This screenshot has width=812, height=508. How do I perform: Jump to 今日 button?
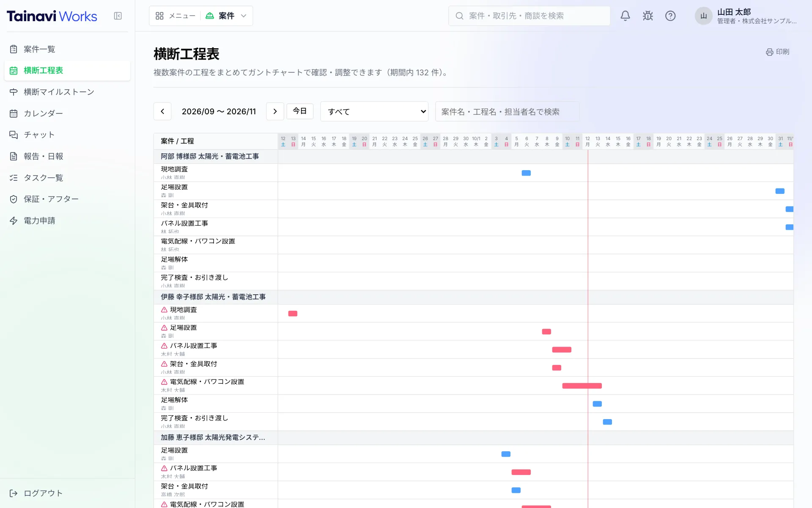point(300,111)
